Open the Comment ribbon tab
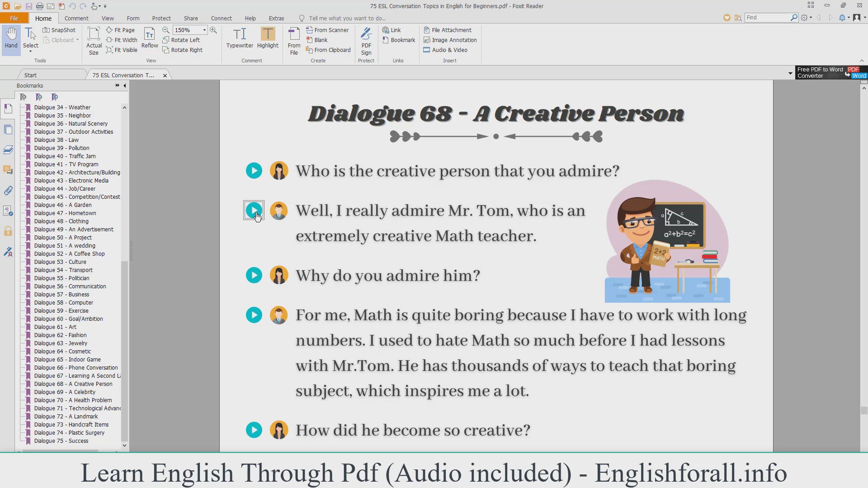868x488 pixels. [x=76, y=18]
